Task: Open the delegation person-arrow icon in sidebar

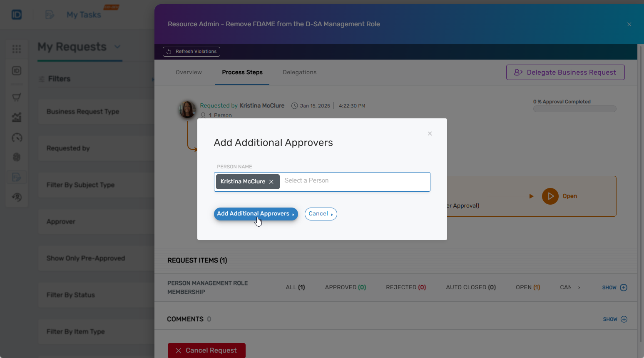Action: [17, 197]
